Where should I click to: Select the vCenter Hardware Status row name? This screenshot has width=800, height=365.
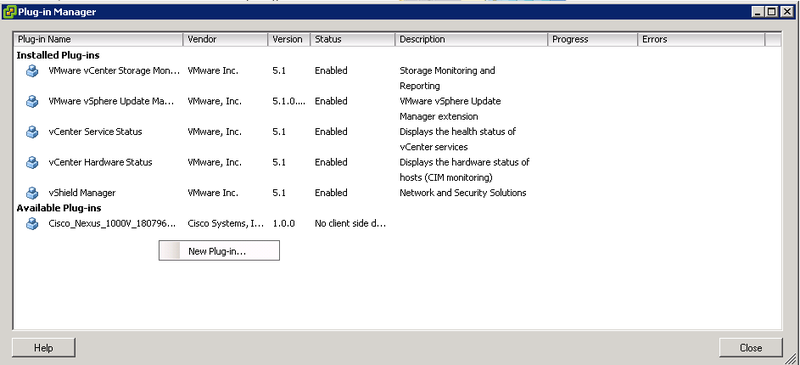[101, 162]
